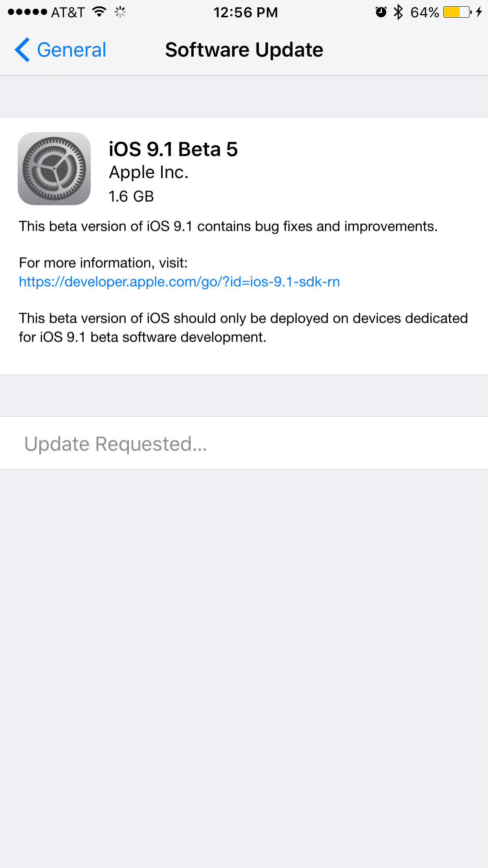Image resolution: width=488 pixels, height=868 pixels.
Task: Tap the Bluetooth status icon
Action: (x=398, y=12)
